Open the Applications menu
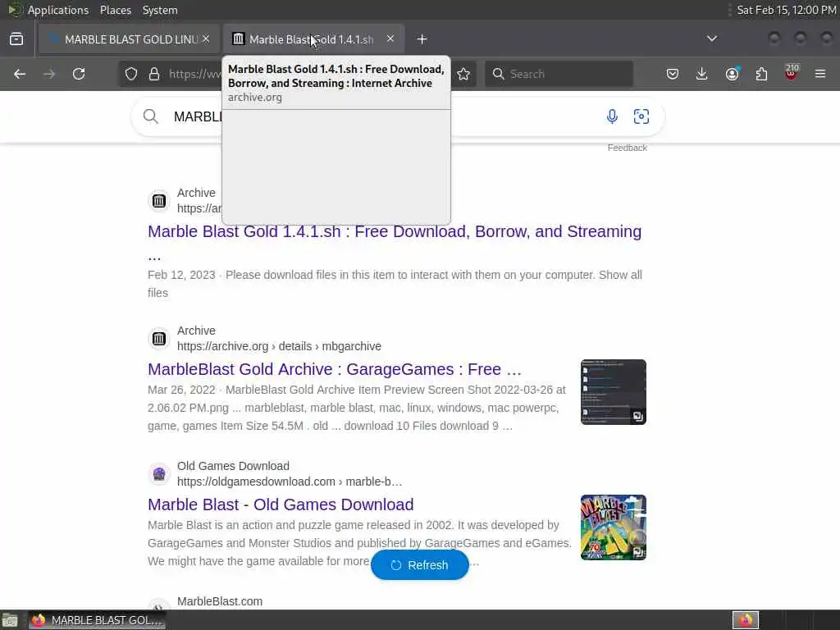This screenshot has width=840, height=630. 58,10
